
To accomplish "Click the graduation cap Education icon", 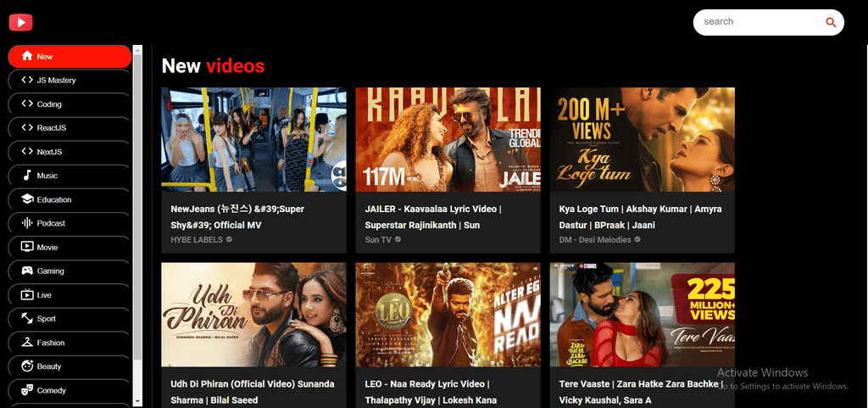I will (x=26, y=199).
